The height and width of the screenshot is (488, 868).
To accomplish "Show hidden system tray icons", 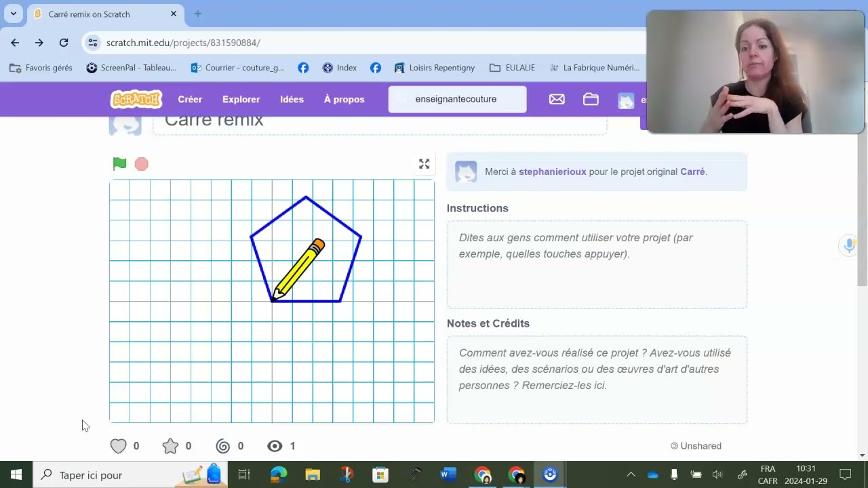I will 631,475.
